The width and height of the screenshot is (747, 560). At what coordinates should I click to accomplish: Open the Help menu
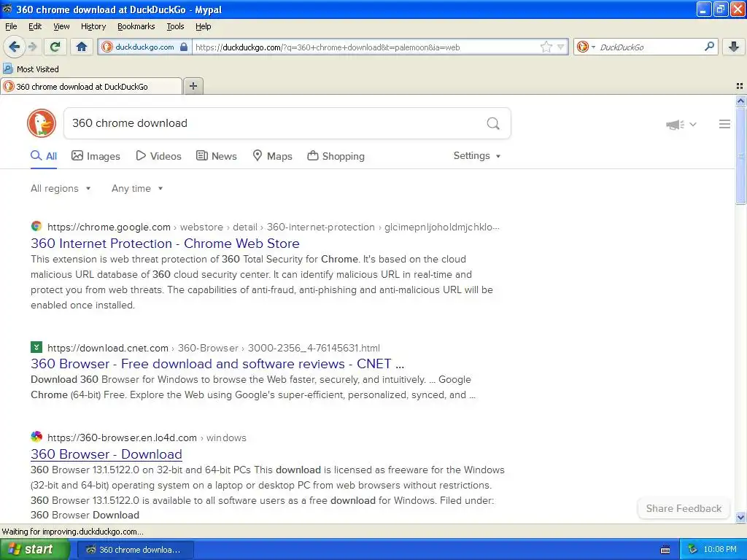click(203, 26)
